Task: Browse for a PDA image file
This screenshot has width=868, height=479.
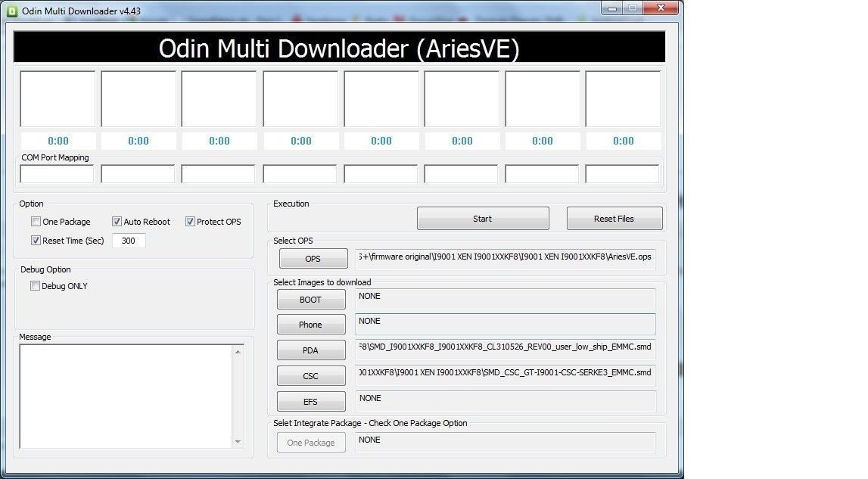Action: click(310, 350)
